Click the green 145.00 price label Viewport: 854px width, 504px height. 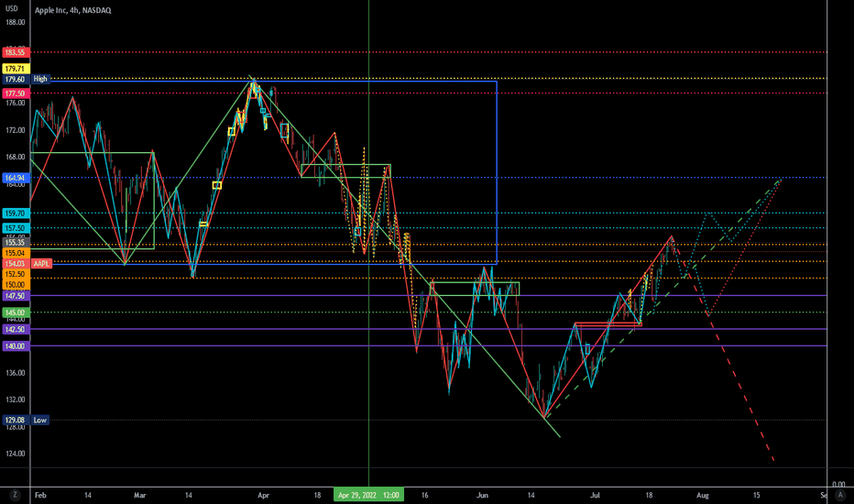click(x=16, y=312)
